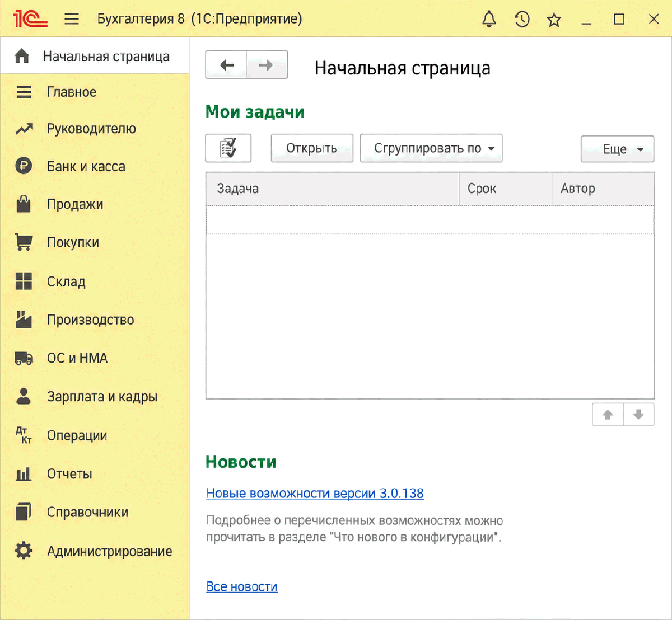This screenshot has height=620, width=672.
Task: Select the empty first row in tasks table
Action: (430, 220)
